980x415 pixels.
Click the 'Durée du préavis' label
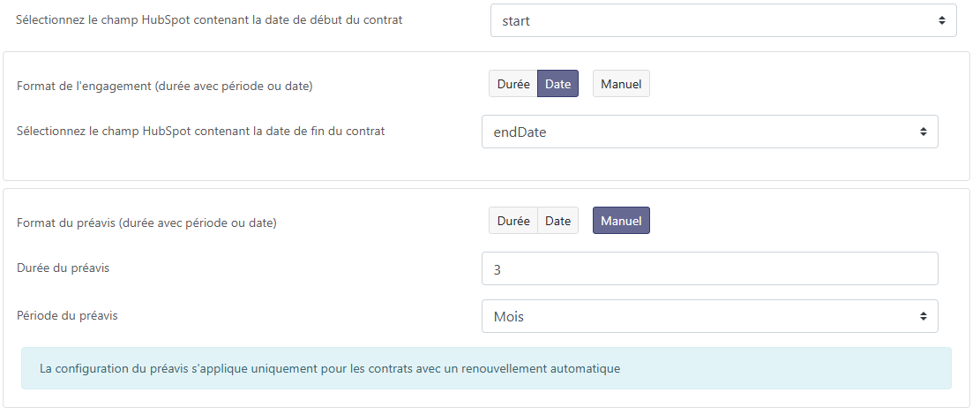pos(63,268)
